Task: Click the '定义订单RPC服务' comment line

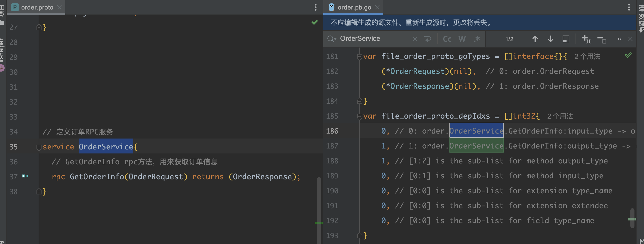Action: point(78,132)
